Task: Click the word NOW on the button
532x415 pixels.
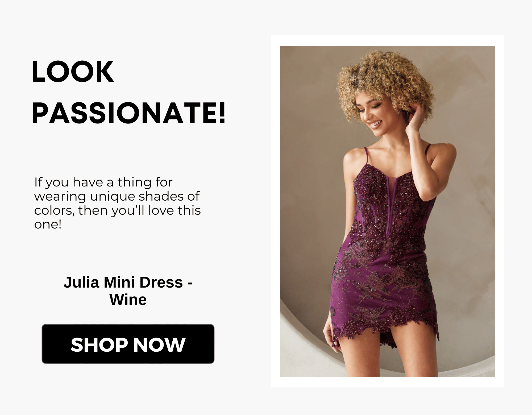Action: (x=159, y=345)
